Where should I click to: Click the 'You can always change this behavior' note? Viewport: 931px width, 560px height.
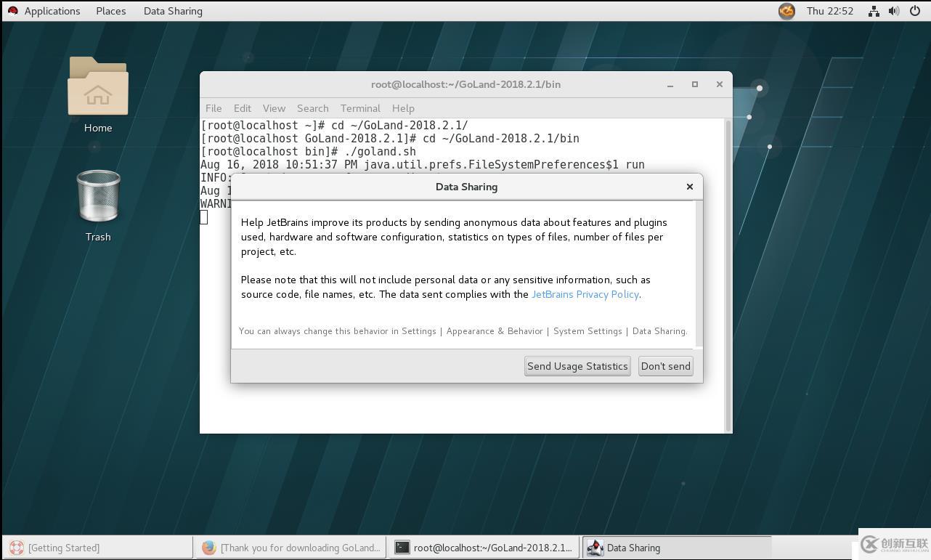463,331
